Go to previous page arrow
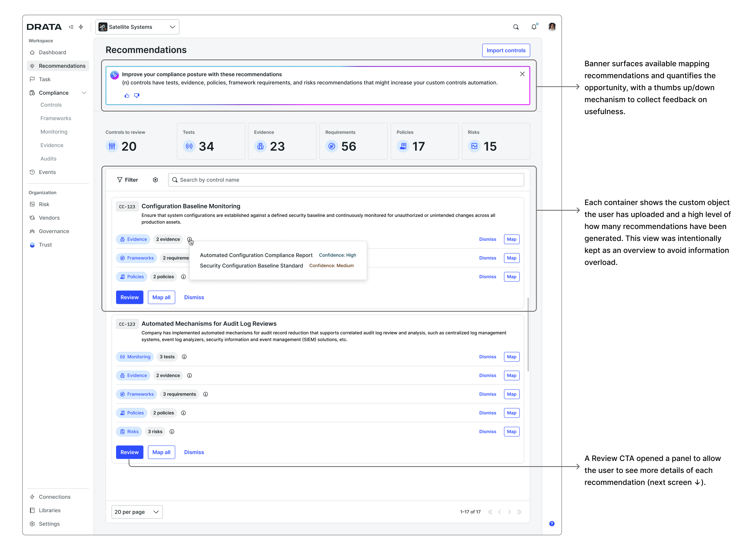 point(500,512)
